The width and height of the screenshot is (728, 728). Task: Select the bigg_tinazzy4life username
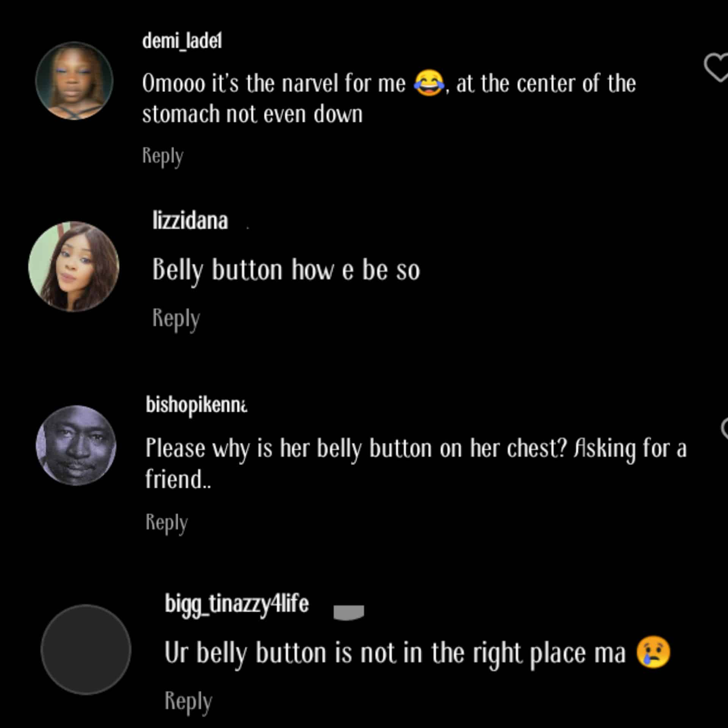237,604
